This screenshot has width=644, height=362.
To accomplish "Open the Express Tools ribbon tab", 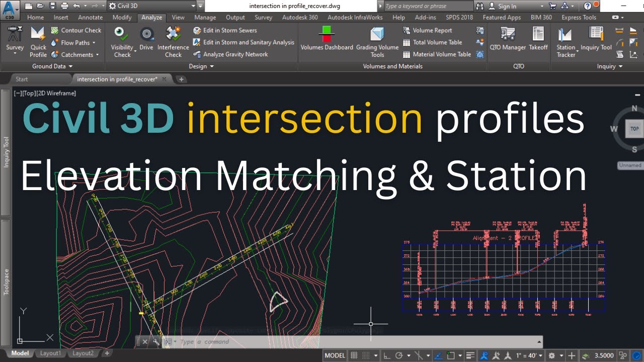I will (579, 17).
